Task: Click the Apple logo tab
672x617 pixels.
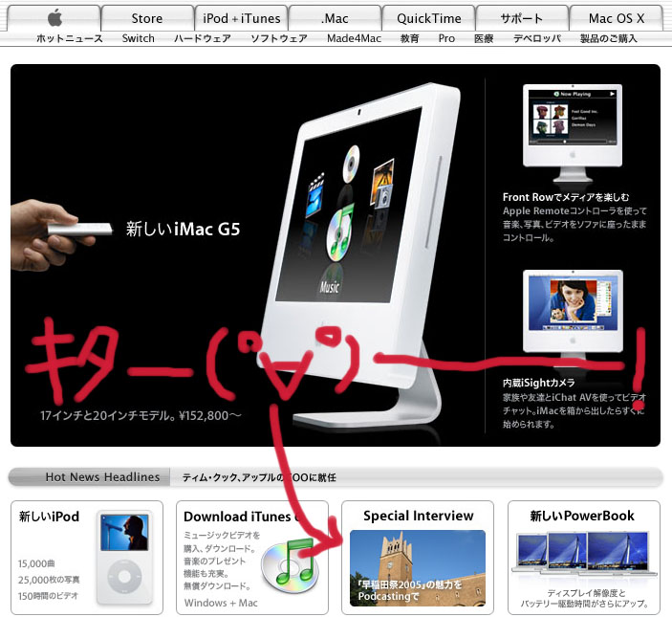Action: 54,18
